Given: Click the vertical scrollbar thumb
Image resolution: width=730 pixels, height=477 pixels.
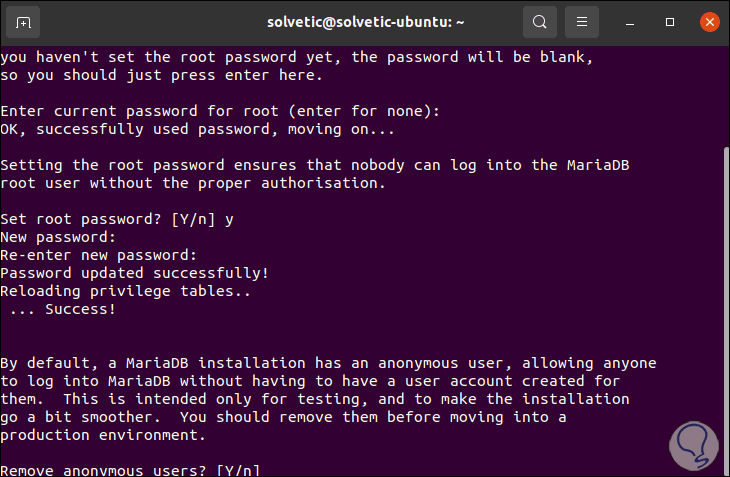Looking at the screenshot, I should pyautogui.click(x=724, y=300).
